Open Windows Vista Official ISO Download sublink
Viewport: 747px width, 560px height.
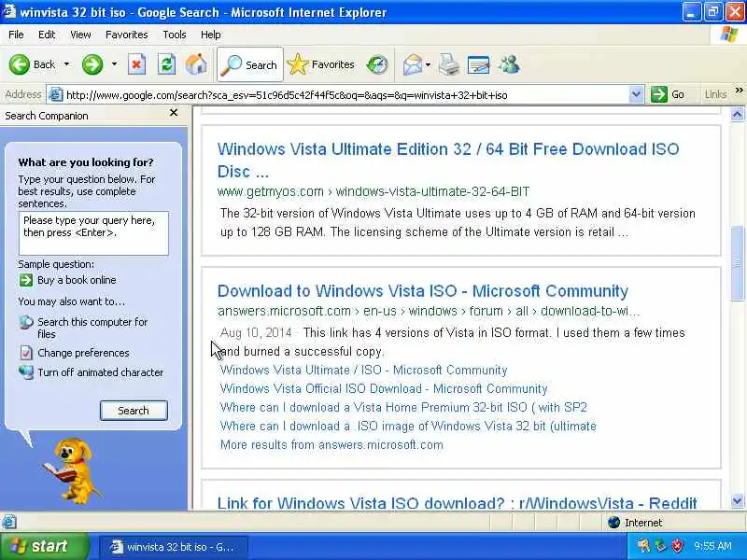[384, 388]
